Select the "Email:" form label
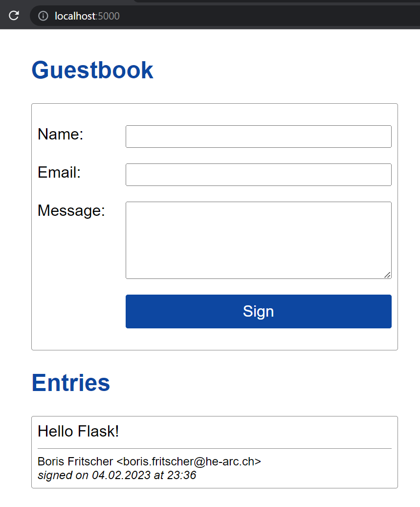The width and height of the screenshot is (420, 507). pos(59,172)
